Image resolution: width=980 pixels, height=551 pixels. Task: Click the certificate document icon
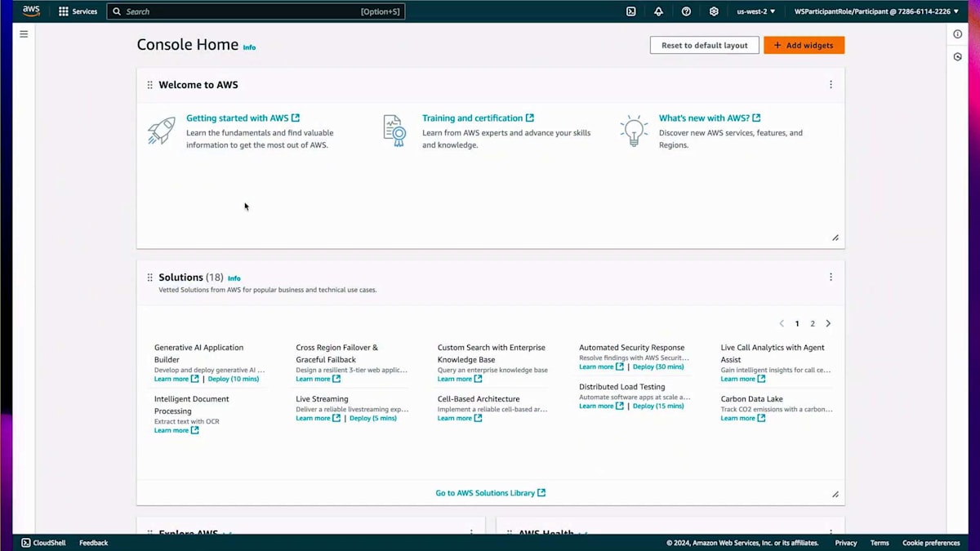click(394, 131)
